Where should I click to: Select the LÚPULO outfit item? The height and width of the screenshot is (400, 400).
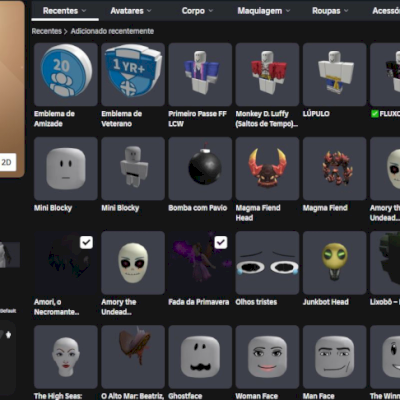click(x=335, y=74)
